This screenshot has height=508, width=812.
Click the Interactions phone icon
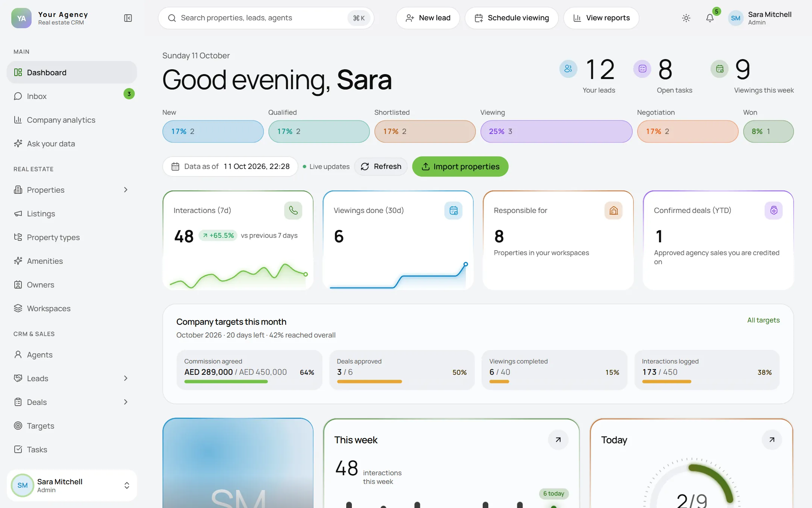click(293, 210)
